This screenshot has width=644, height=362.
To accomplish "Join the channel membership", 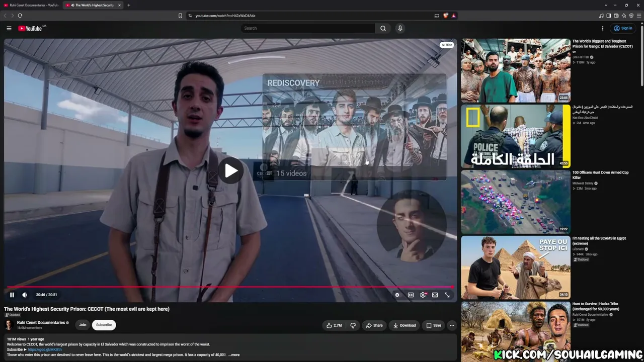I will click(83, 325).
